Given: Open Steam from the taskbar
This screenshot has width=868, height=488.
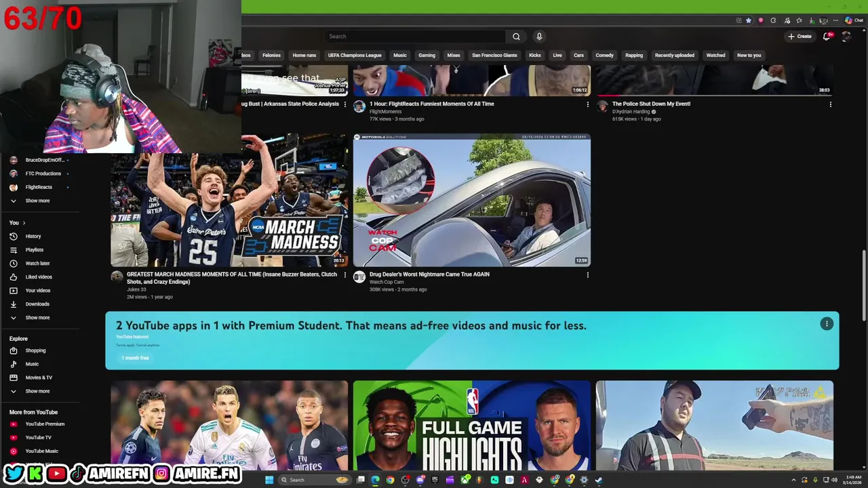Looking at the screenshot, I should [x=599, y=480].
